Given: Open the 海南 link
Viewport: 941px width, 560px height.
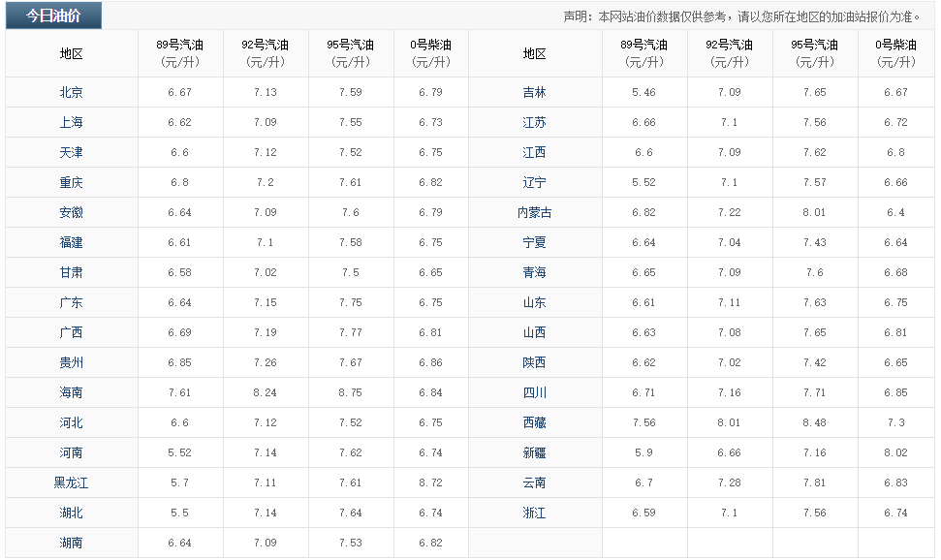Looking at the screenshot, I should coord(71,393).
